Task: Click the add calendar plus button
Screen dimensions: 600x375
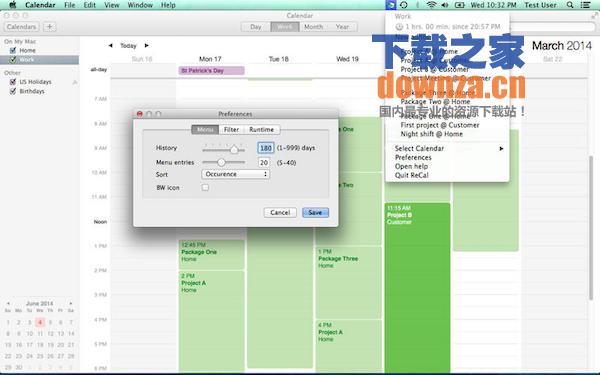Action: pyautogui.click(x=49, y=27)
